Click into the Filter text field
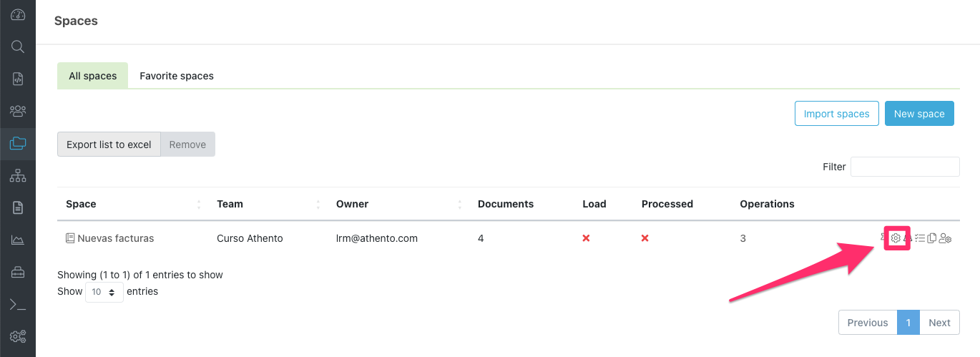This screenshot has width=980, height=357. [905, 167]
